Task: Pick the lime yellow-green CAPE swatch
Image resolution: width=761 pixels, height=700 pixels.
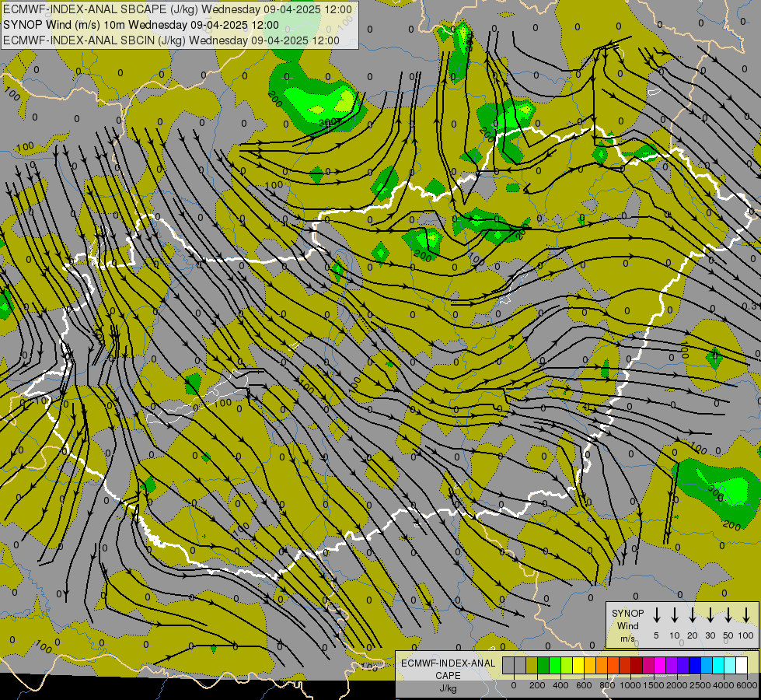Action: coord(567,665)
